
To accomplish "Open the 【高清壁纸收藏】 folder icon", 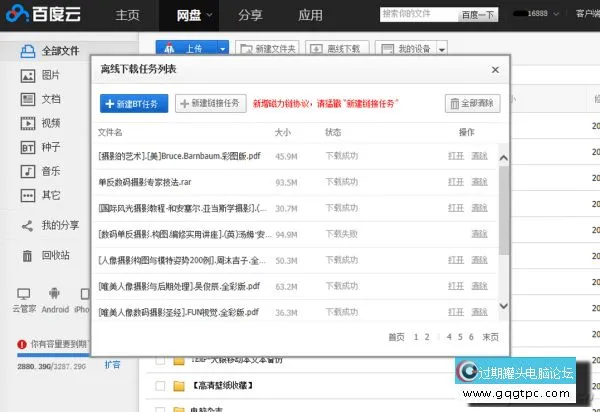I will click(x=179, y=386).
